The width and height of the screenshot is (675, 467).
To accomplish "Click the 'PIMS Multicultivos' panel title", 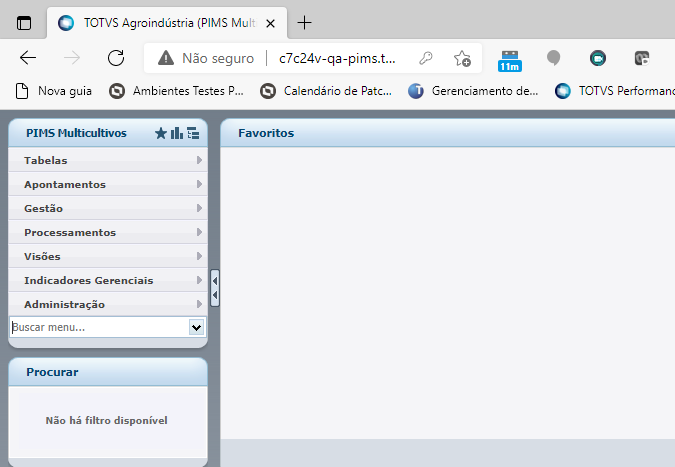I will [x=76, y=133].
